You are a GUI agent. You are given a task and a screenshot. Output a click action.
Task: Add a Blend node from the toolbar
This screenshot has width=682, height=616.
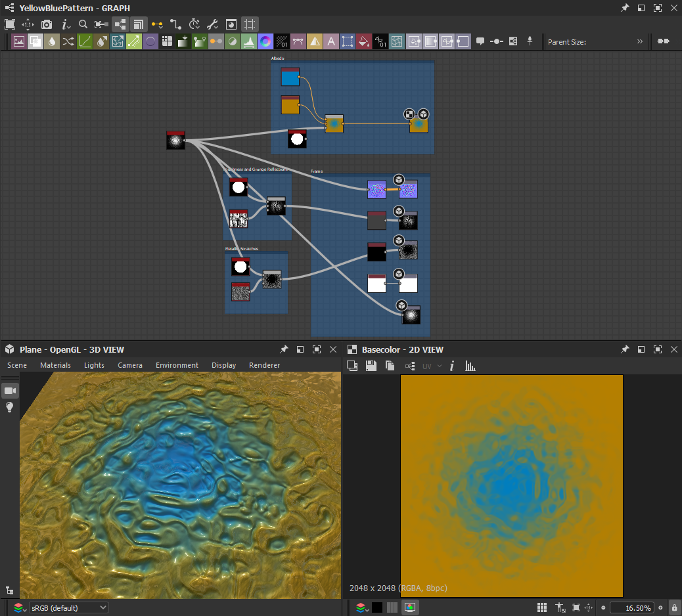coord(35,41)
